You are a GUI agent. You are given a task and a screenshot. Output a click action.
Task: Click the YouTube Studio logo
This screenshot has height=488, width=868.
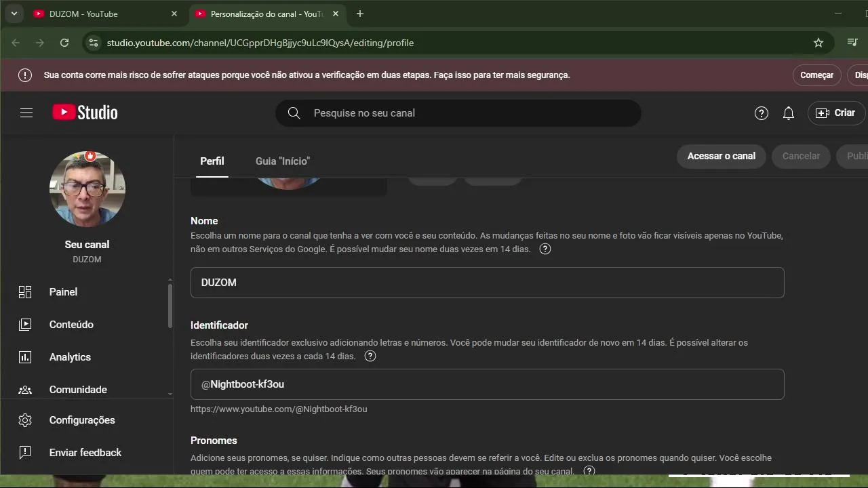point(85,113)
